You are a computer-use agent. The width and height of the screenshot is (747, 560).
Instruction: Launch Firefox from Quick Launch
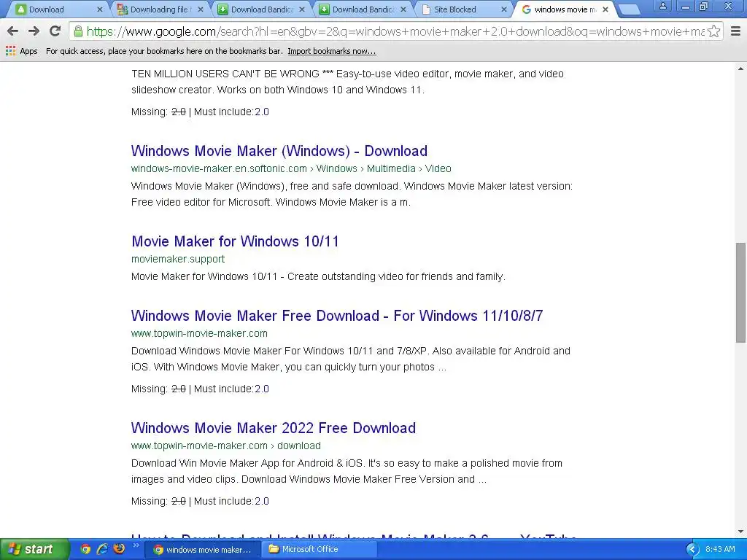click(x=119, y=549)
